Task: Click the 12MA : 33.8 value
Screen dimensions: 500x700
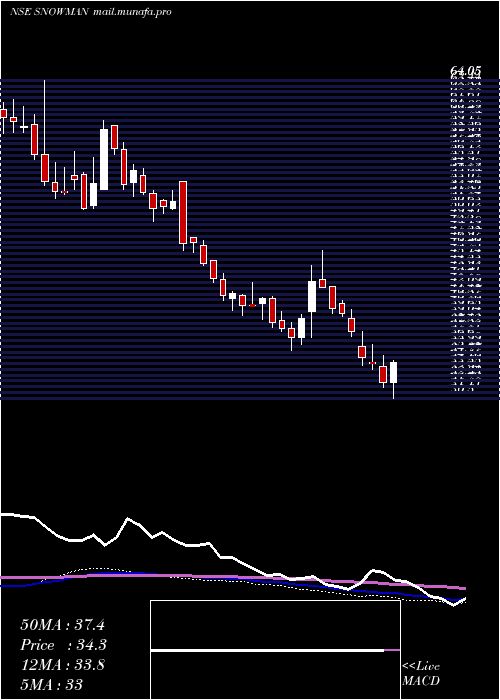Action: point(62,665)
